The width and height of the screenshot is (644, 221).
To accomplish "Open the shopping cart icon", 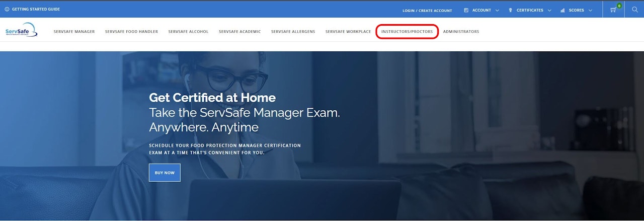I will [x=613, y=10].
